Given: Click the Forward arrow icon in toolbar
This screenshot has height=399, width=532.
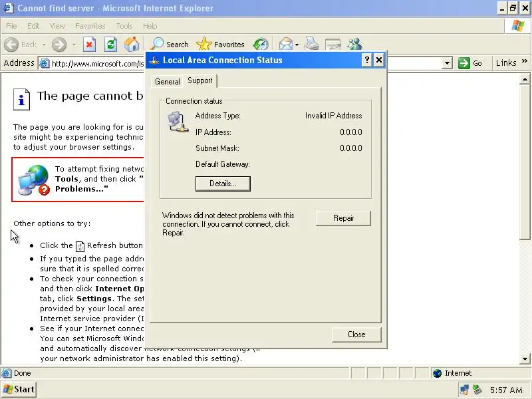Looking at the screenshot, I should point(59,45).
